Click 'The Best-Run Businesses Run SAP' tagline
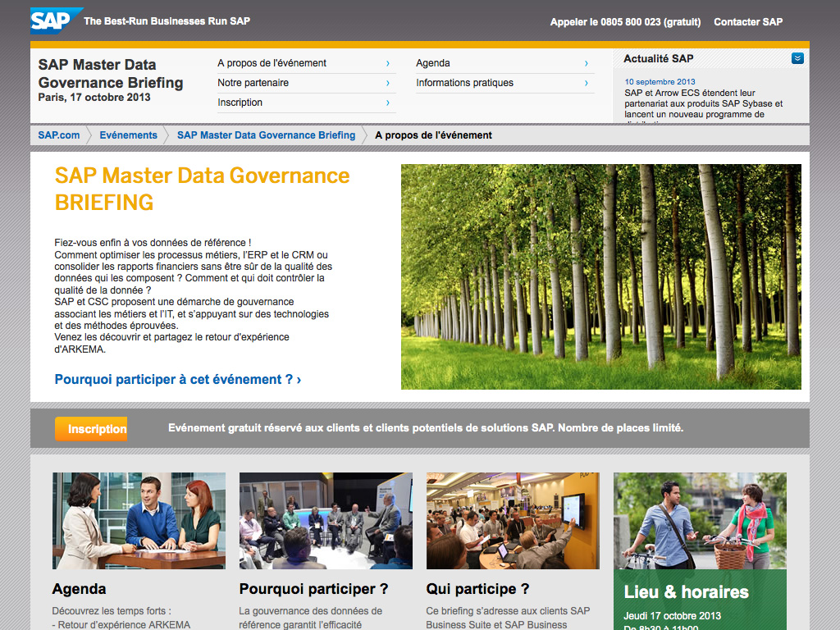 167,21
